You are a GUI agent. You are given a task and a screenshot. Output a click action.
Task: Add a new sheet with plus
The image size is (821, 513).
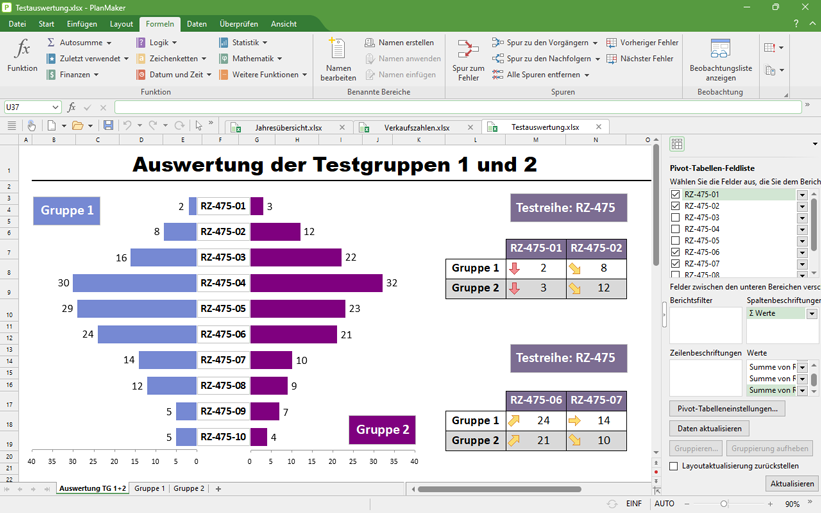click(x=218, y=488)
